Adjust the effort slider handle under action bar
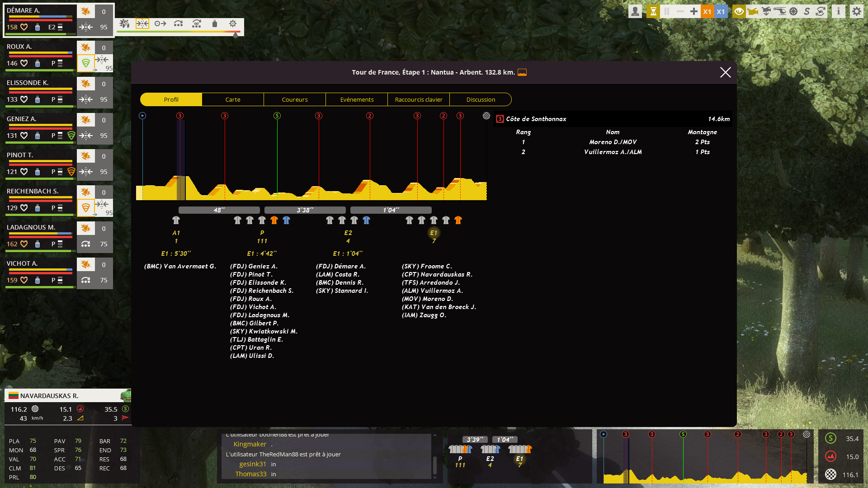The height and width of the screenshot is (488, 868). tap(236, 34)
